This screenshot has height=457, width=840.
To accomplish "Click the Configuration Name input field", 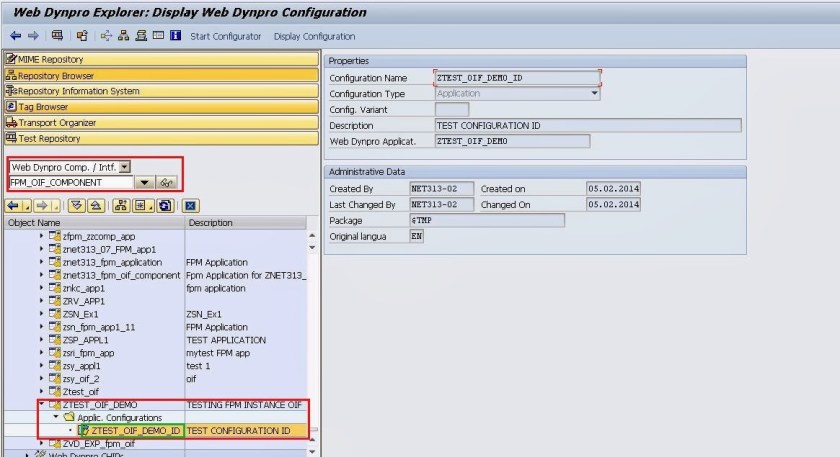I will pos(517,77).
